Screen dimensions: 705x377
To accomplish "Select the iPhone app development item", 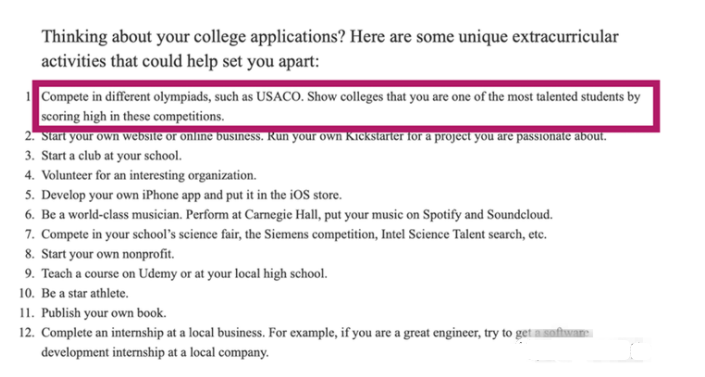I will coord(192,195).
